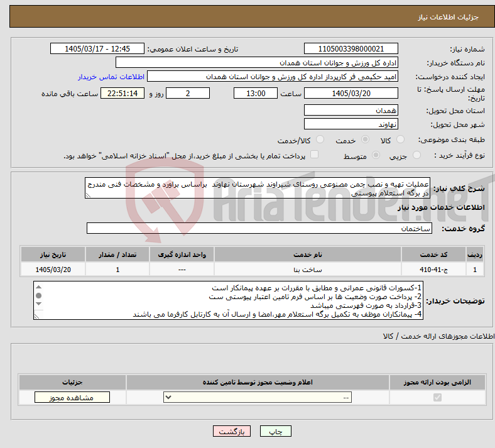Click the deadline date field 1405/03/20
495x448 pixels.
[x=351, y=93]
